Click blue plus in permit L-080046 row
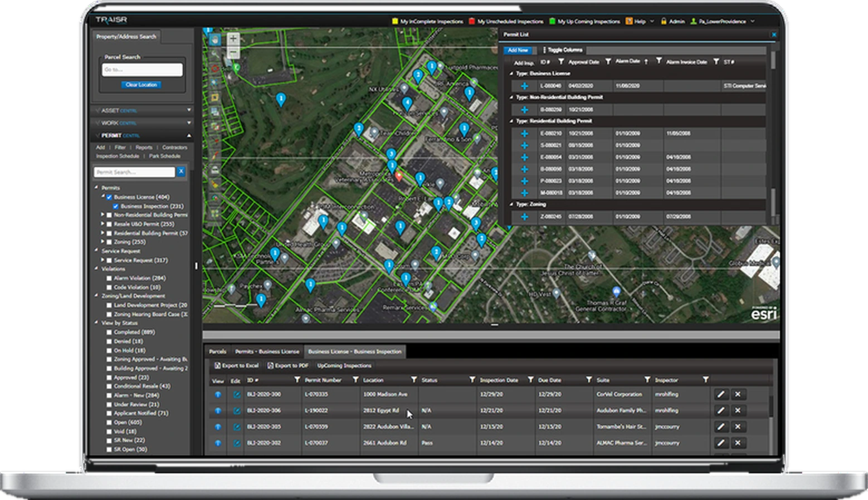Screen dimensions: 868x500 tap(524, 86)
